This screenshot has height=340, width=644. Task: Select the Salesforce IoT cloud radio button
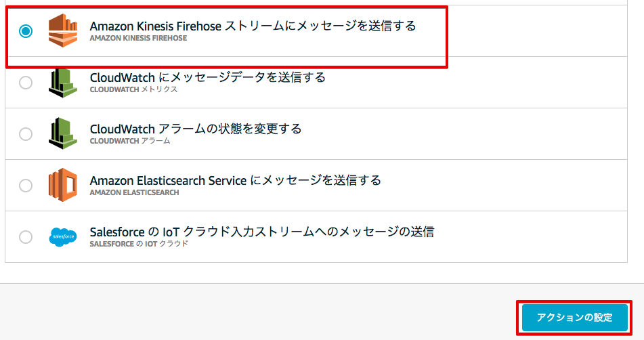point(26,236)
